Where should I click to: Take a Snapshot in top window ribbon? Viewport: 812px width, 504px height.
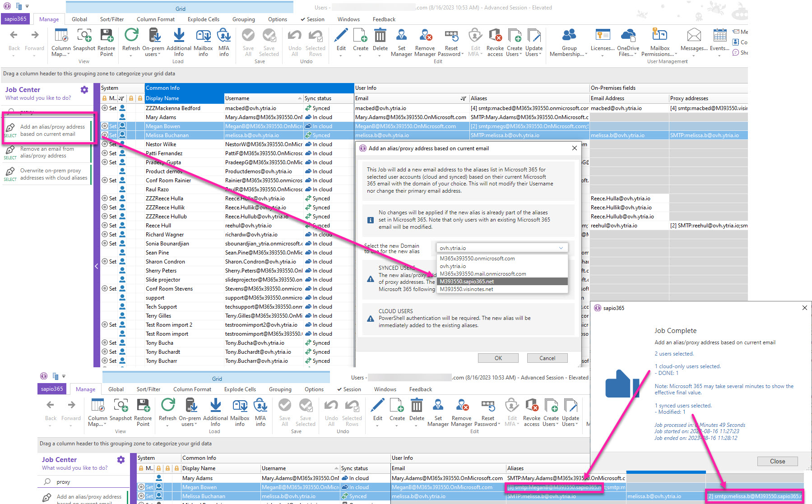84,40
